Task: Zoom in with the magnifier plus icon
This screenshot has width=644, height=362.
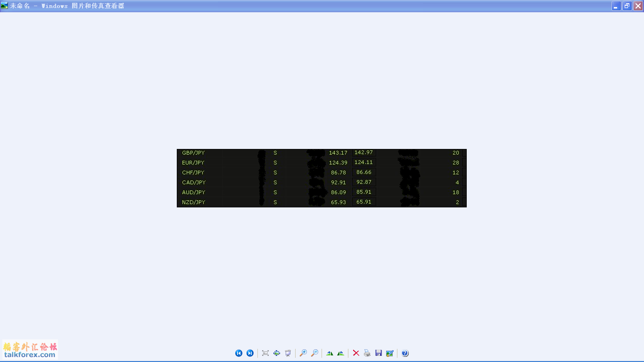Action: click(x=303, y=353)
